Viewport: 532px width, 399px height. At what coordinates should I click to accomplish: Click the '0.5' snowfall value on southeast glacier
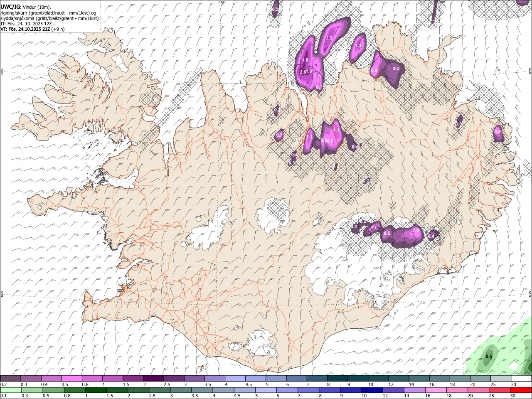tap(387, 234)
